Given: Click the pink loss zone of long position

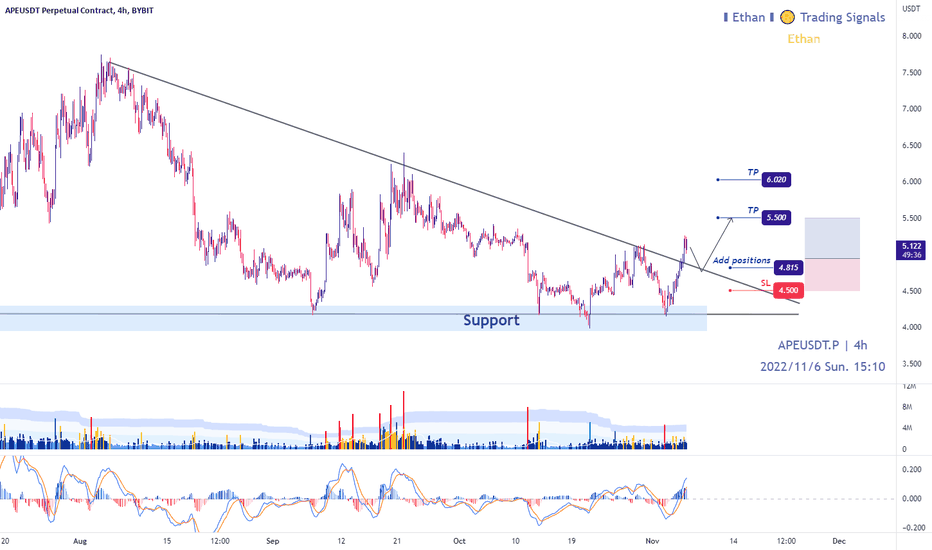Looking at the screenshot, I should [832, 275].
